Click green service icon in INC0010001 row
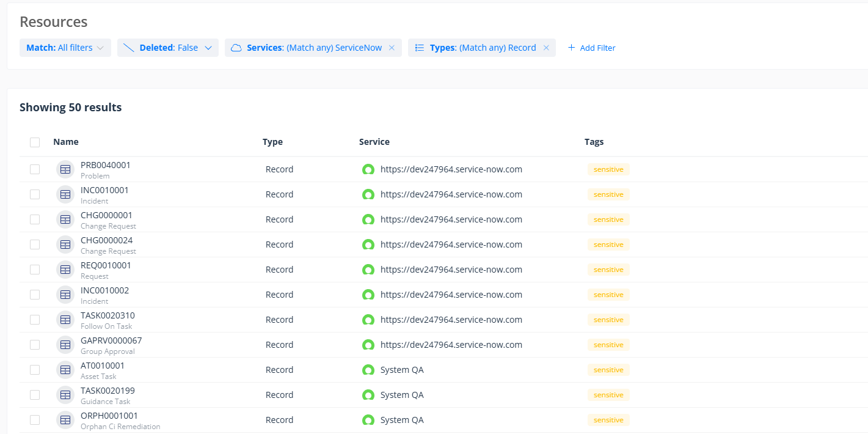 368,194
